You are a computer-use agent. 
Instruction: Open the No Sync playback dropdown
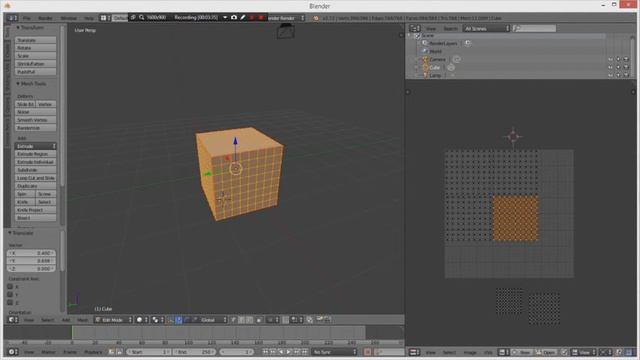point(335,352)
